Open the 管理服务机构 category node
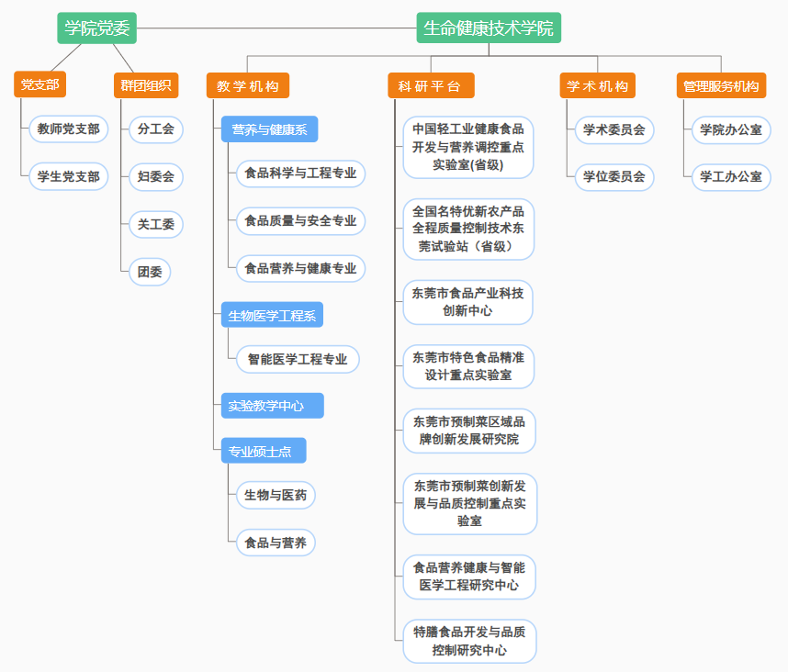This screenshot has height=672, width=788. 721,86
